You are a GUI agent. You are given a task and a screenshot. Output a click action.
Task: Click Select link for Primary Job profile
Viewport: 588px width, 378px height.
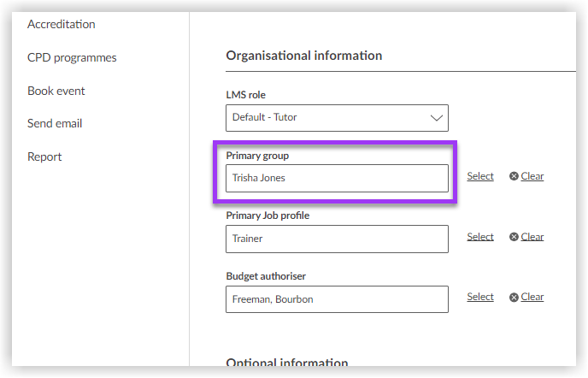(480, 237)
